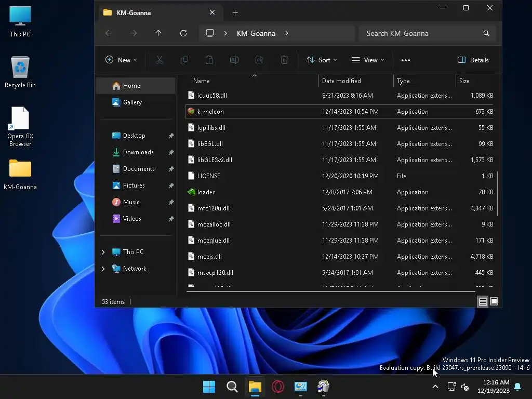Click the chevron after KM-Goanna in address bar
532x399 pixels.
(x=287, y=33)
